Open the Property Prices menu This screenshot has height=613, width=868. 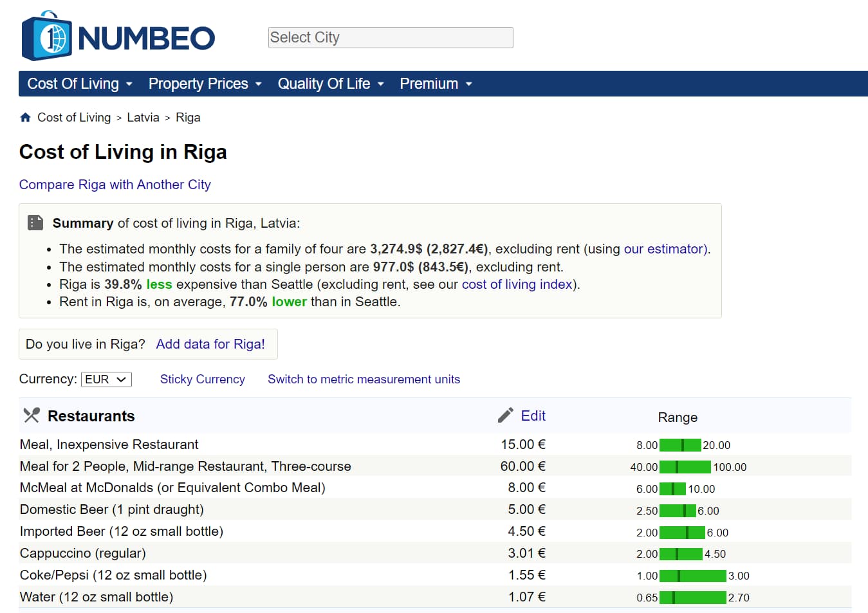[205, 84]
